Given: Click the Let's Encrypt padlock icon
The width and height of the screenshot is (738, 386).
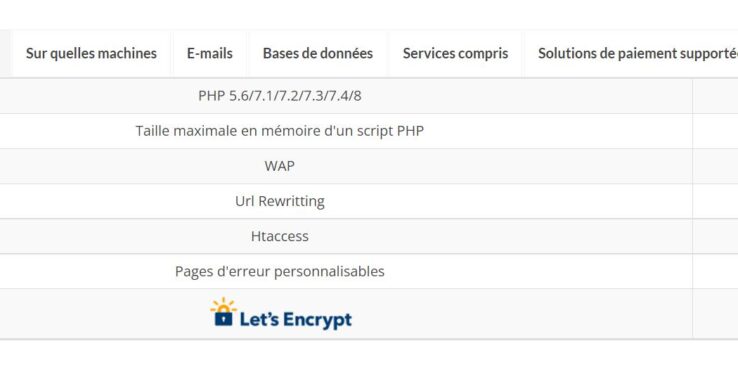Looking at the screenshot, I should click(223, 312).
